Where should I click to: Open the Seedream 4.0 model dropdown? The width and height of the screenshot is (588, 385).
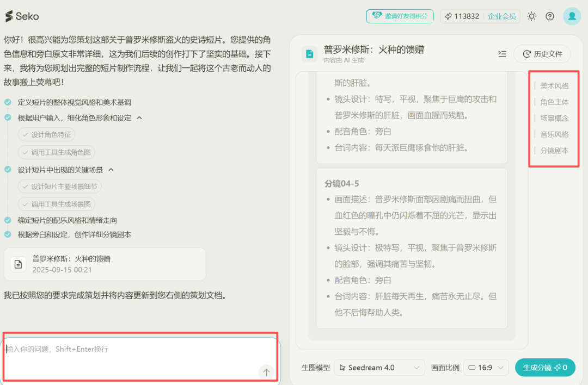[379, 368]
